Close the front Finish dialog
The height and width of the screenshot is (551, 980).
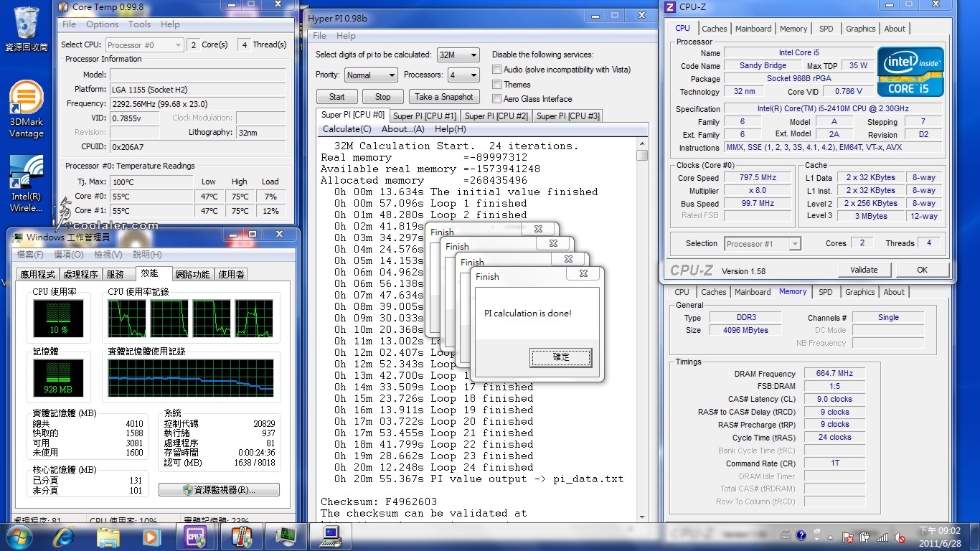pyautogui.click(x=583, y=273)
